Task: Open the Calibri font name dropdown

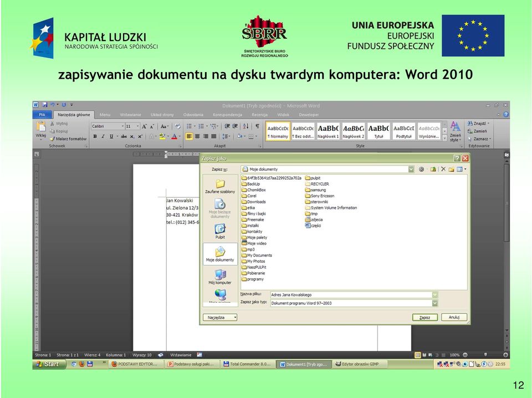Action: 122,126
